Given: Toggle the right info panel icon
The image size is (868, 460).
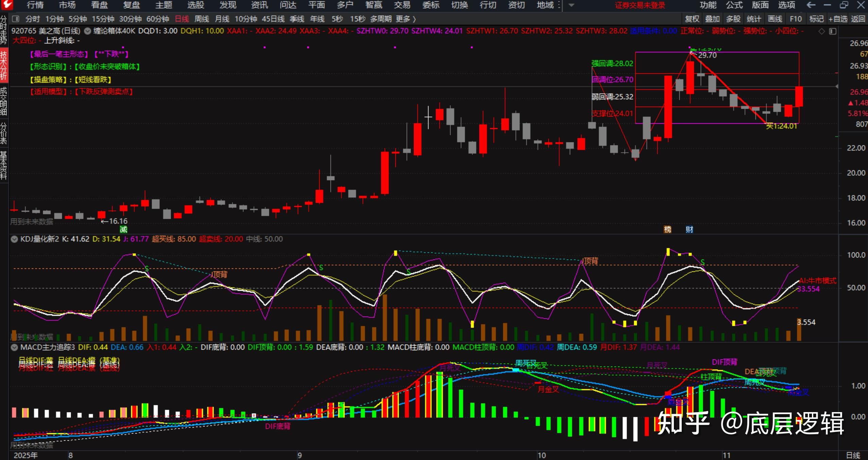Looking at the screenshot, I should click(x=833, y=31).
